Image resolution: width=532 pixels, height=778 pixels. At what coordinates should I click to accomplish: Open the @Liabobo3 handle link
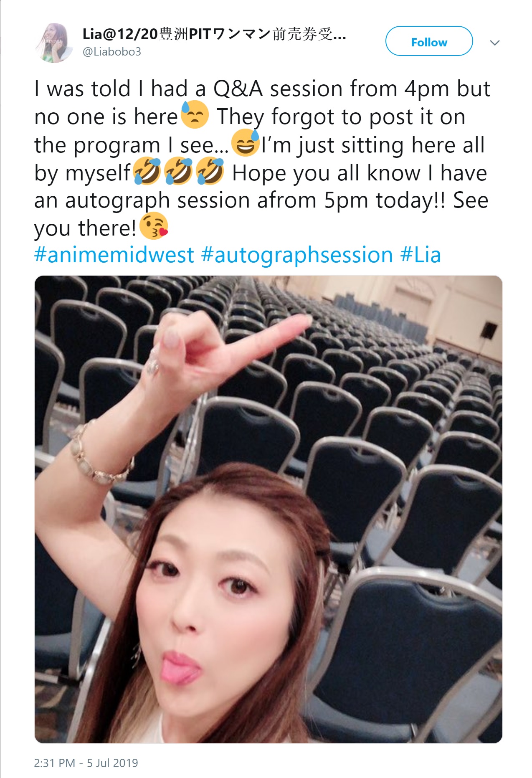[x=111, y=52]
